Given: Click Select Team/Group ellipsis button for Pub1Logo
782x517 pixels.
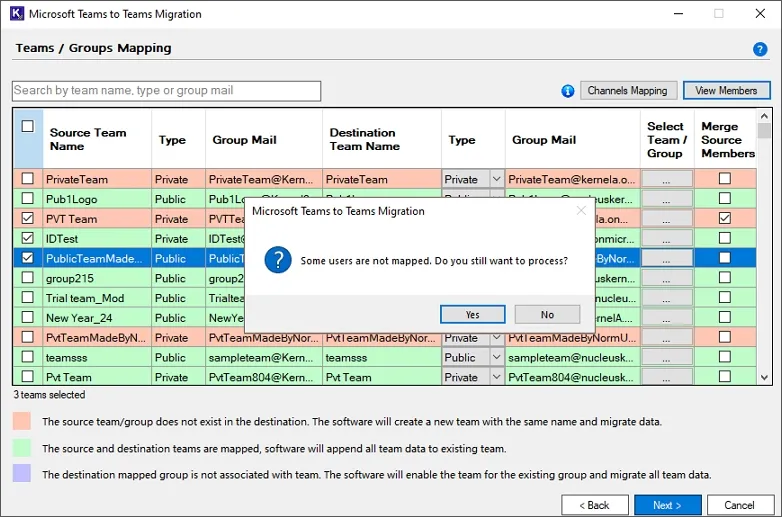Looking at the screenshot, I should [667, 199].
